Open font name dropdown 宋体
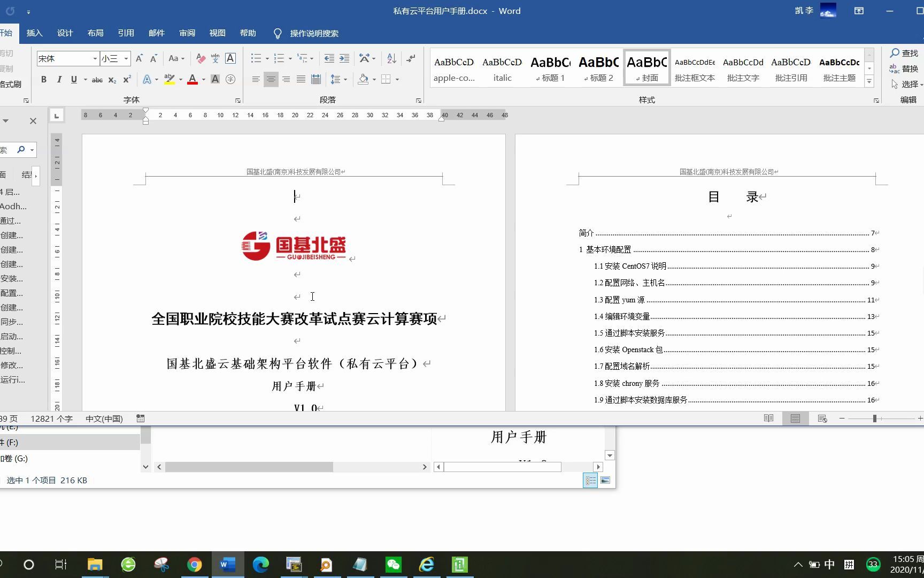The image size is (924, 578). click(95, 58)
